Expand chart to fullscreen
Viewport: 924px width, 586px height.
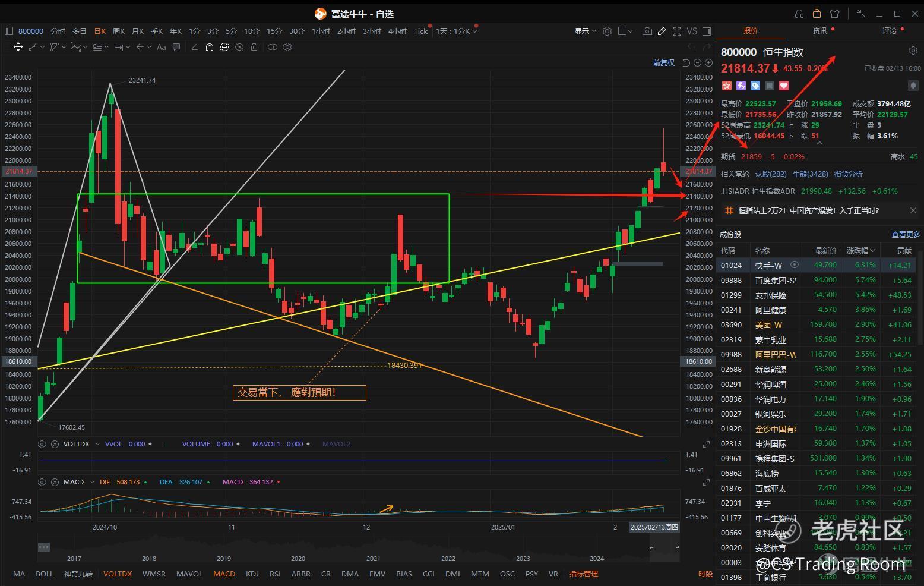tap(677, 31)
